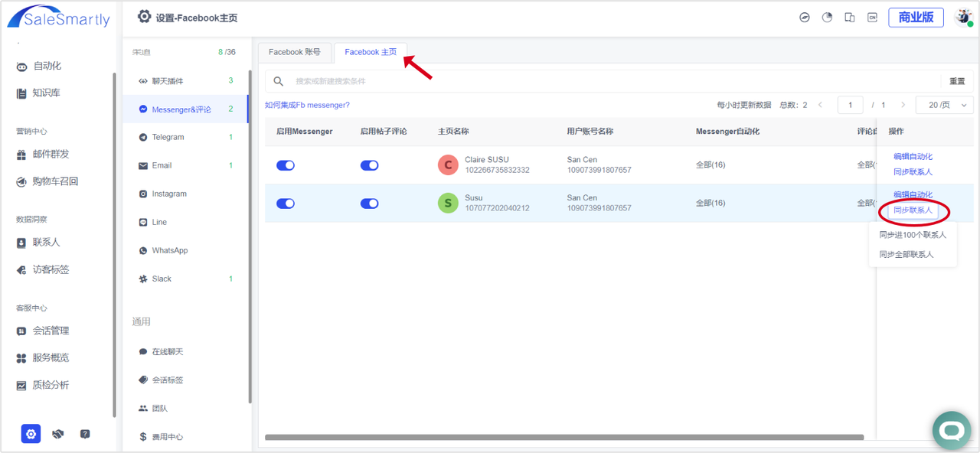This screenshot has width=980, height=453.
Task: Toggle post comments for Claire SUSU
Action: [369, 165]
